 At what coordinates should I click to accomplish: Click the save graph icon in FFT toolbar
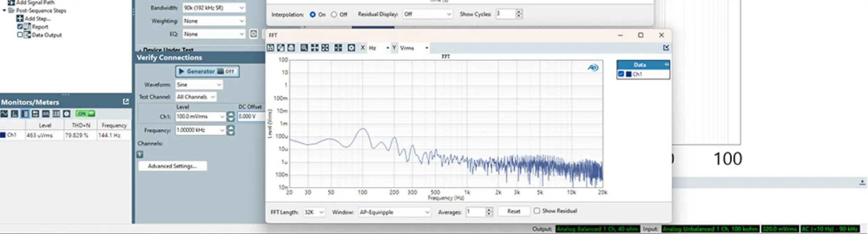(x=270, y=48)
